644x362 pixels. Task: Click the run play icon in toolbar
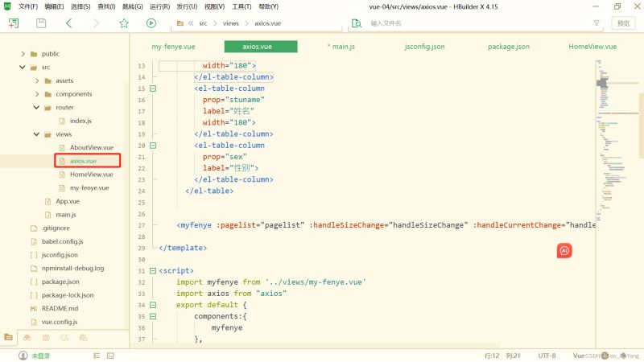pos(151,23)
